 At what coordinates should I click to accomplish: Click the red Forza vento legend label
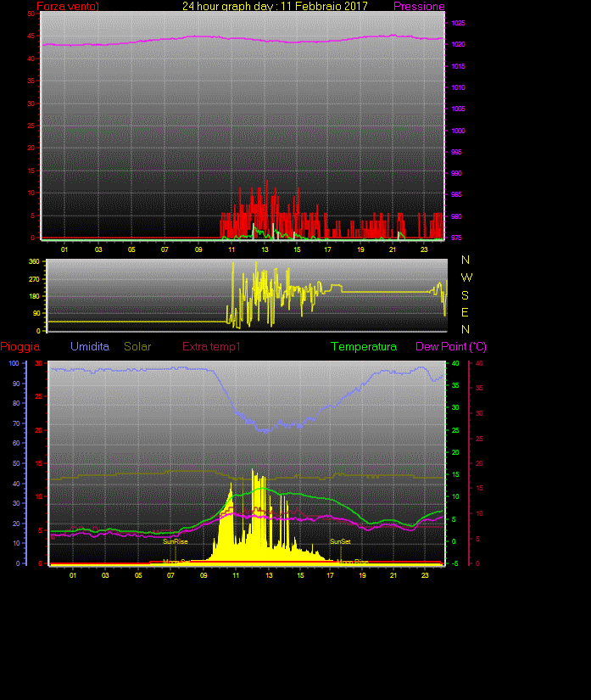pyautogui.click(x=68, y=7)
